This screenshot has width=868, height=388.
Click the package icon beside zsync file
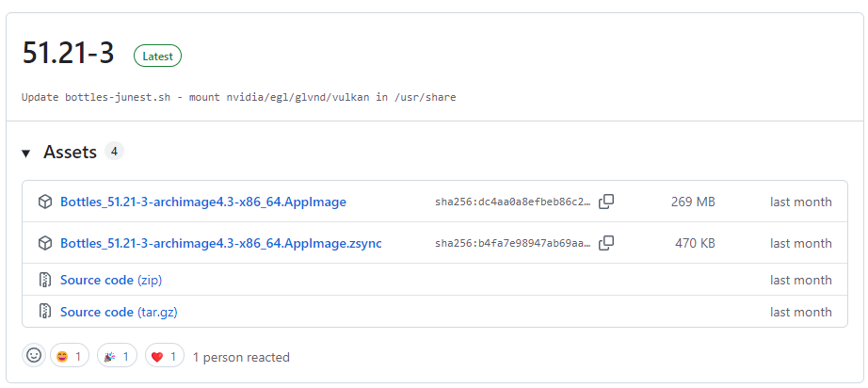pos(45,244)
